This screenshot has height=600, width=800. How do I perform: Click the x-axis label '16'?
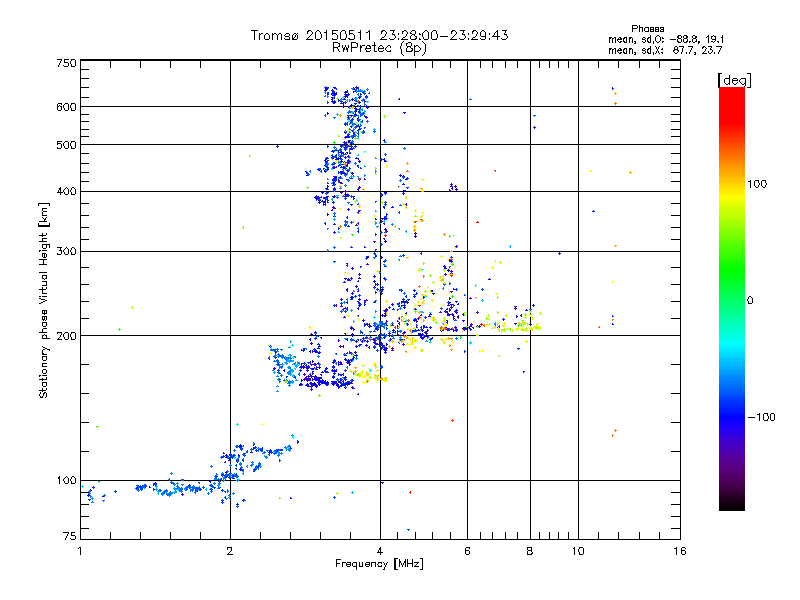(680, 551)
